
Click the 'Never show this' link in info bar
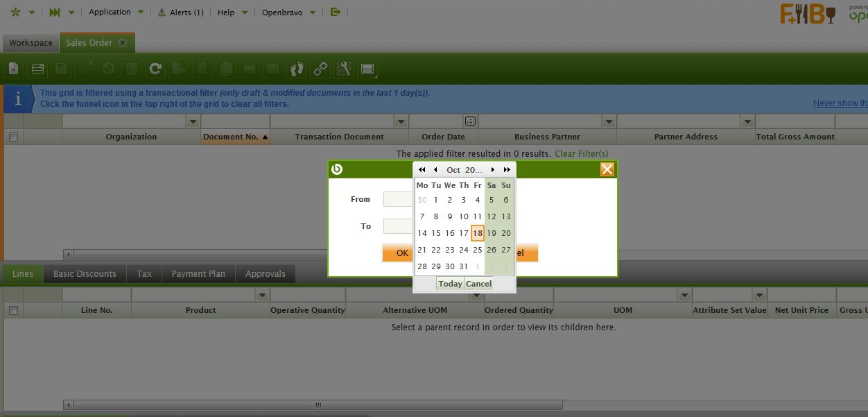(x=840, y=103)
